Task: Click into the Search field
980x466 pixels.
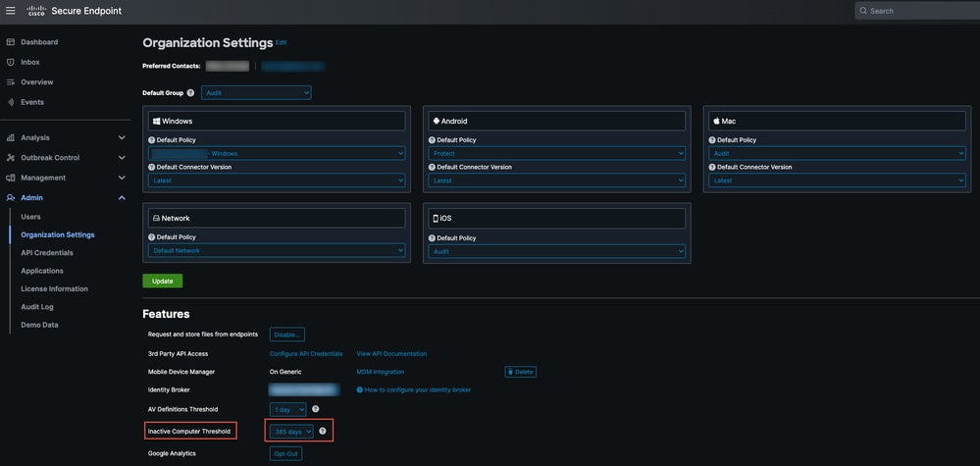Action: tap(919, 11)
